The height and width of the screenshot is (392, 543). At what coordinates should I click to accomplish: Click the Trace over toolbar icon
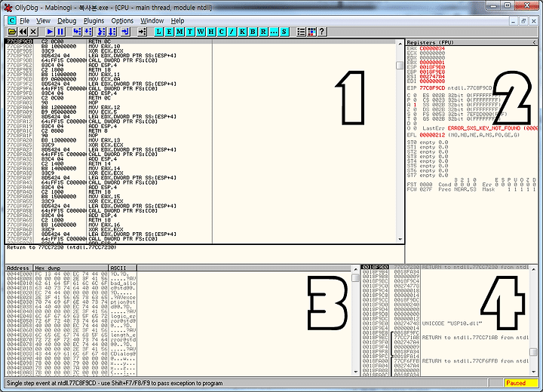coord(112,32)
